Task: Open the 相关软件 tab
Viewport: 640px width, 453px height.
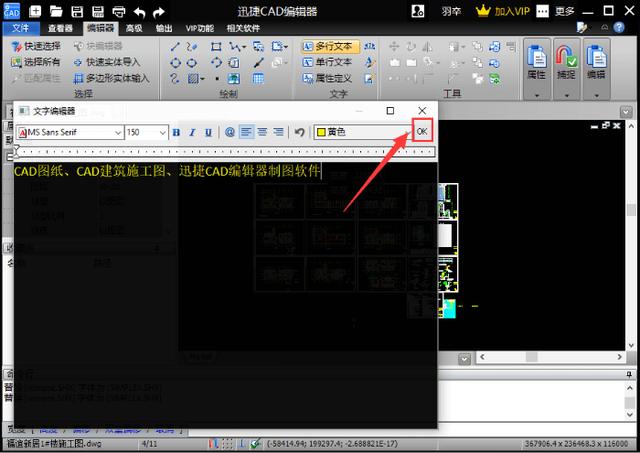Action: (x=243, y=28)
